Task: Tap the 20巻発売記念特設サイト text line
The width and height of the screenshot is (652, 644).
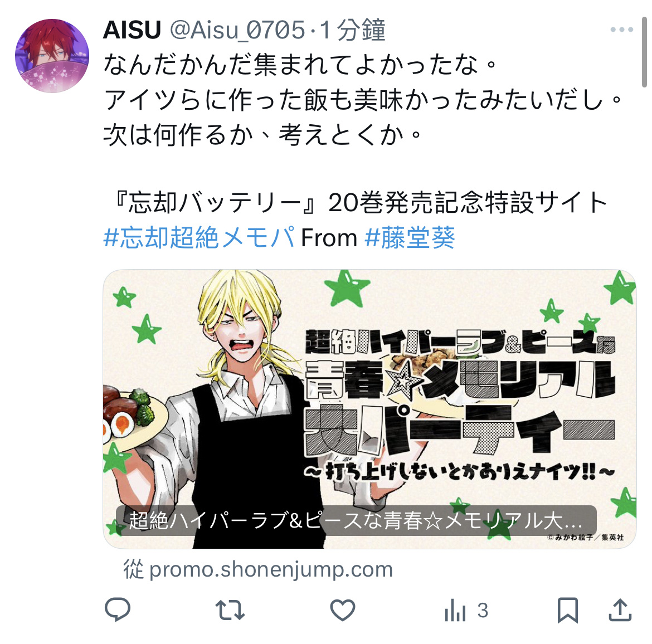Action: pyautogui.click(x=360, y=202)
